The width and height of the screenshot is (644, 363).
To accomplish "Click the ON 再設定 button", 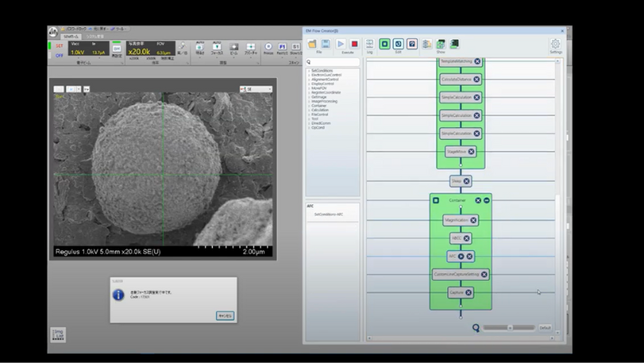I will click(117, 51).
